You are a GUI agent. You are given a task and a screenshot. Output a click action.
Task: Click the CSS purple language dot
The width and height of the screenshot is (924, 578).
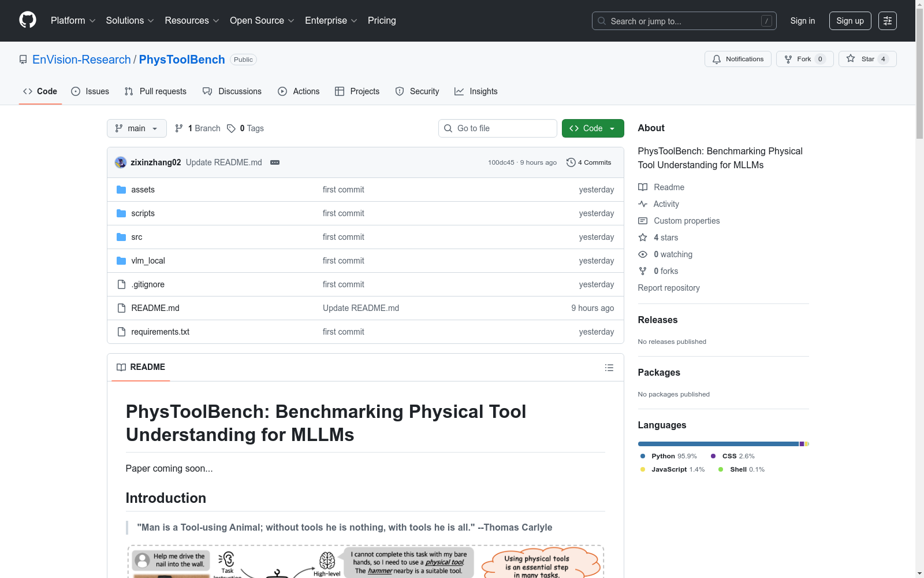coord(713,456)
